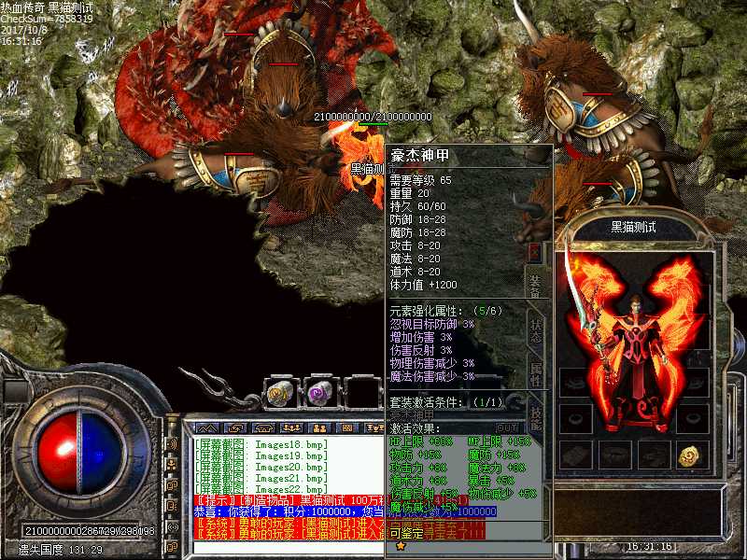Viewport: 747px width, 560px height.
Task: Click the arrow-into-box icon on chat toolbar
Action: tap(236, 428)
